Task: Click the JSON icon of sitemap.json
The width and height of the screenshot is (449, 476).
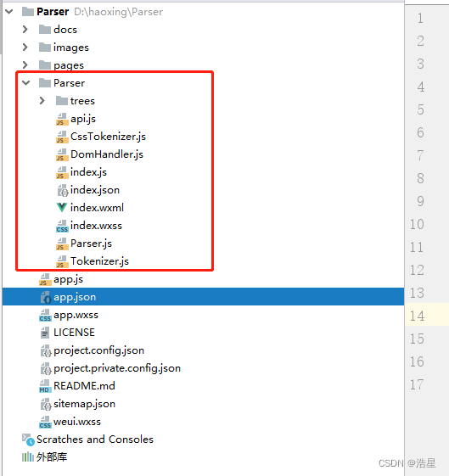Action: click(46, 404)
